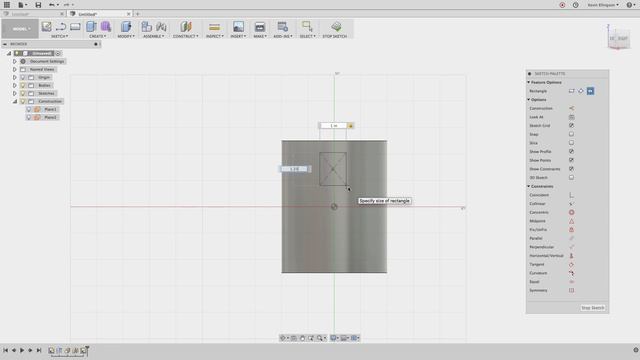Screen dimensions: 640x360
Task: Open the MODEL workspace dropdown
Action: pyautogui.click(x=20, y=29)
